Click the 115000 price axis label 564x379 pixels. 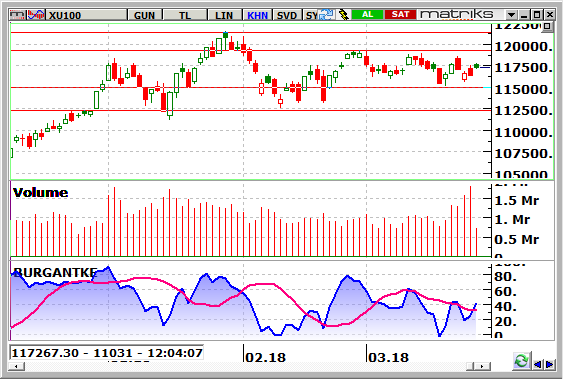524,89
